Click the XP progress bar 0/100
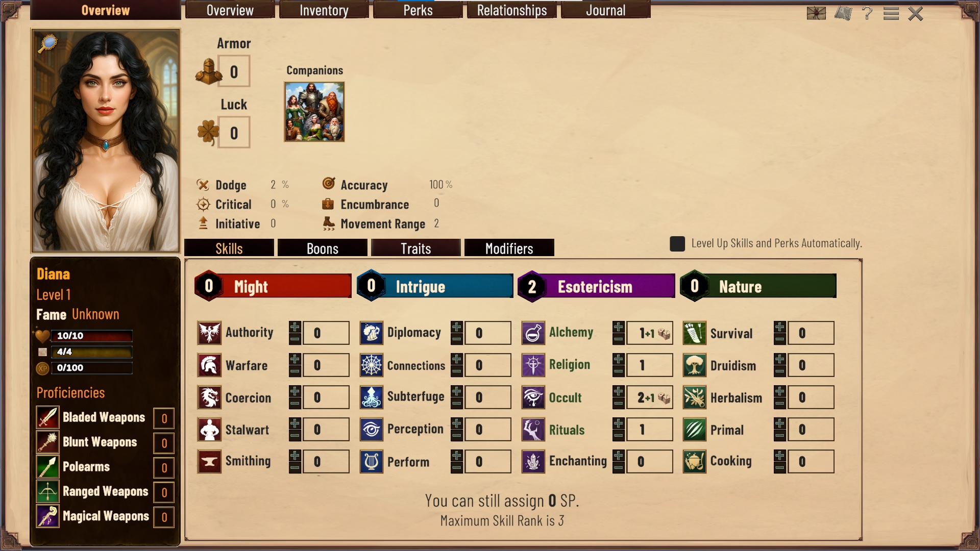 92,368
